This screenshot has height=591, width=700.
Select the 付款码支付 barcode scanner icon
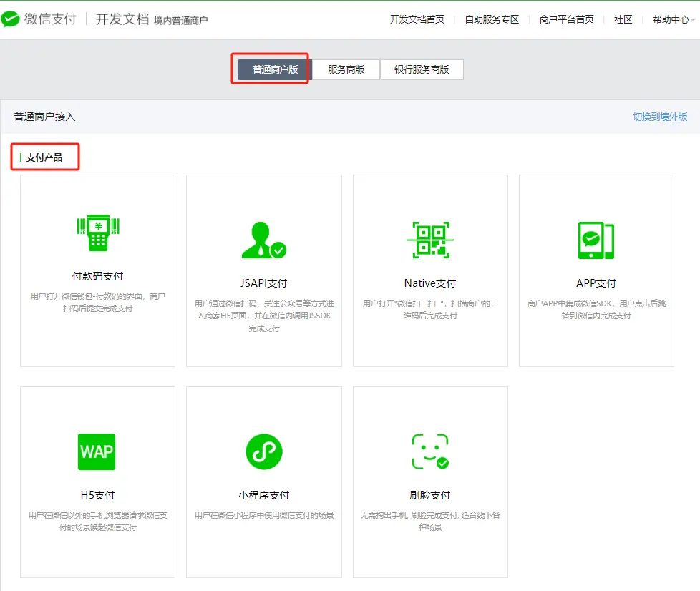[x=97, y=233]
